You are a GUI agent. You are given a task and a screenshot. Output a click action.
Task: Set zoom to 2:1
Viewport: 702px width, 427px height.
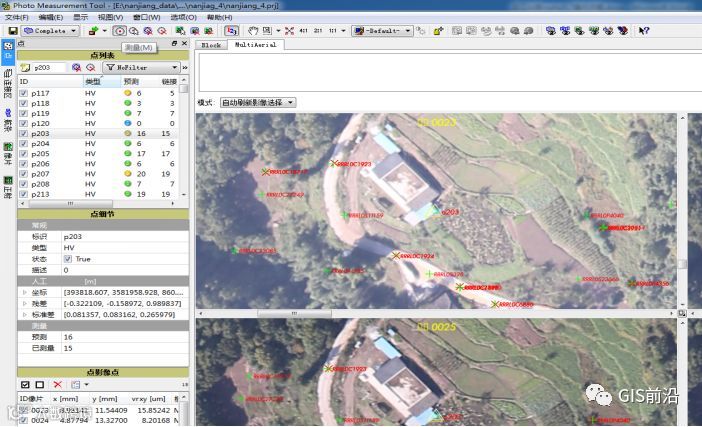coord(318,31)
